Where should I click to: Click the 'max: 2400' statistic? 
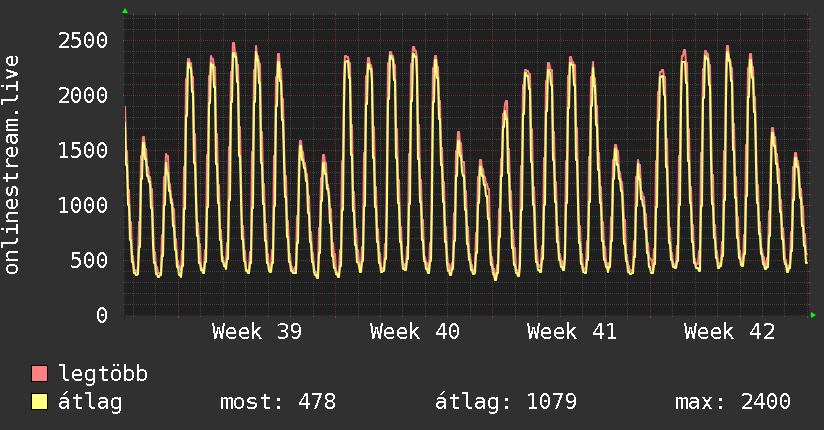coord(733,402)
